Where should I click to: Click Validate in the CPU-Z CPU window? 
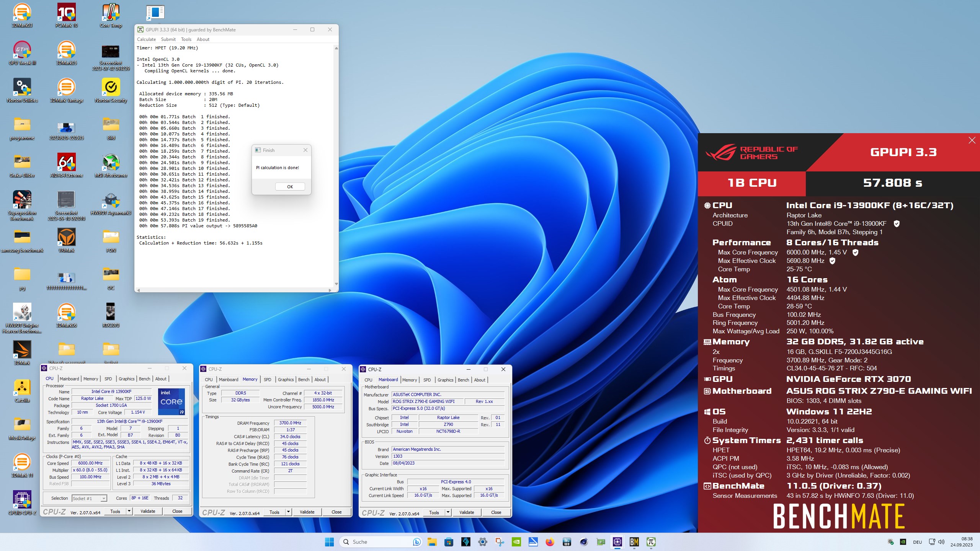click(x=148, y=511)
